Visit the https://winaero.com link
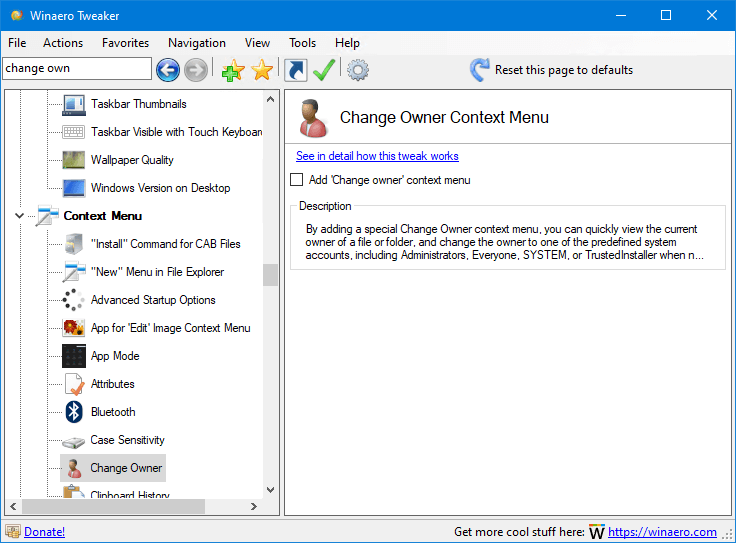Image resolution: width=736 pixels, height=543 pixels. coord(662,532)
